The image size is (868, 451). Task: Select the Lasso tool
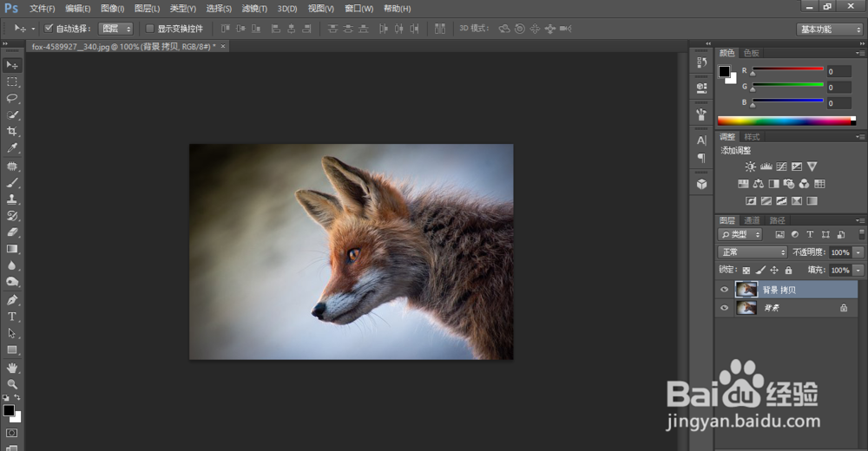(12, 98)
